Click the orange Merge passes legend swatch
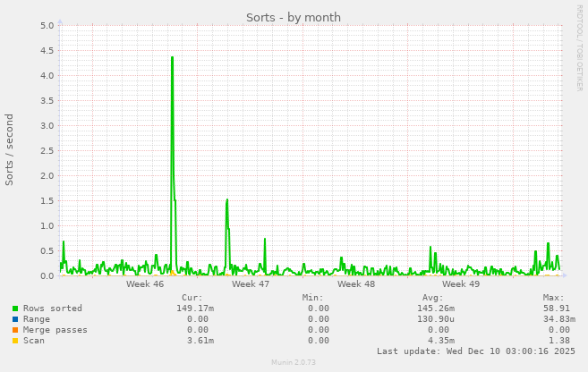 pyautogui.click(x=15, y=330)
